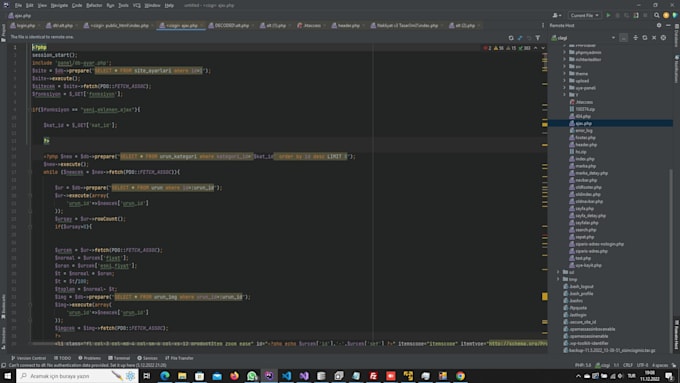Select footer.php in Remote Host tree
Viewport: 680px width, 383px height.
click(x=585, y=137)
